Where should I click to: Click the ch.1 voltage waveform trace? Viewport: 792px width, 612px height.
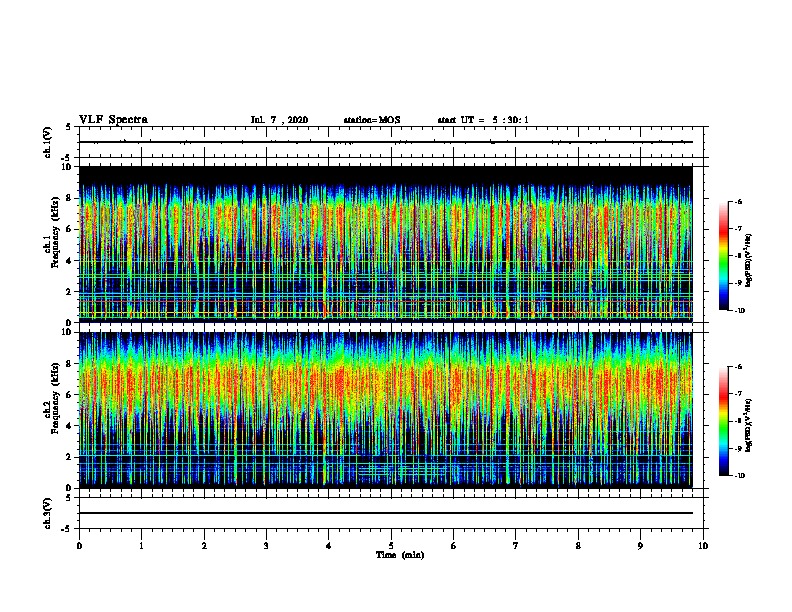point(385,142)
